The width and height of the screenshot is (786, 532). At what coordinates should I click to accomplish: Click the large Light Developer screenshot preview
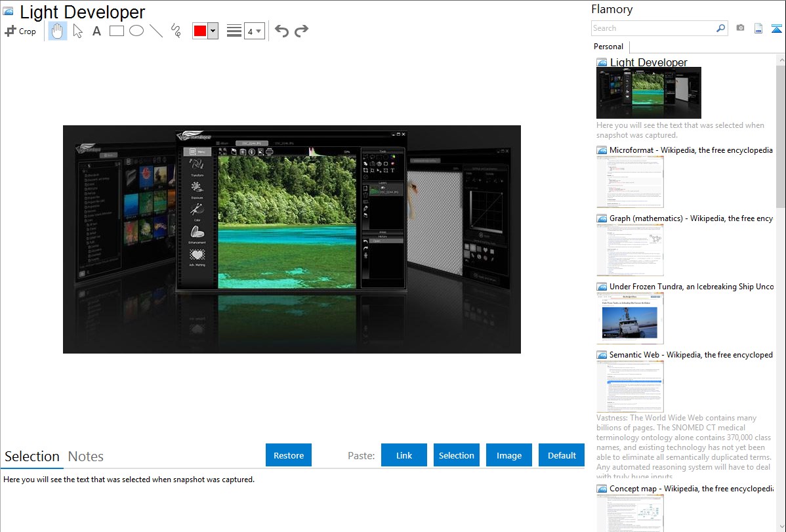[292, 239]
